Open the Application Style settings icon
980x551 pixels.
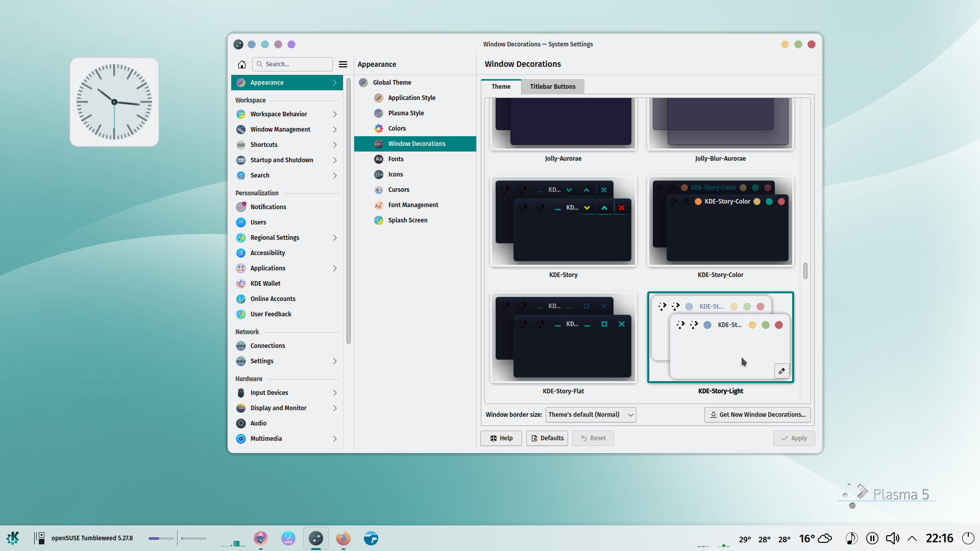(379, 98)
